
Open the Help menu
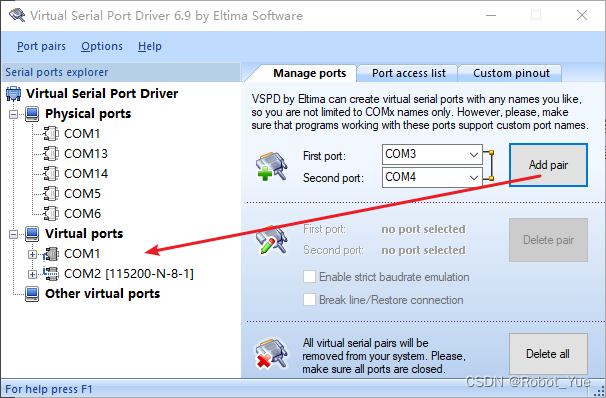pos(150,46)
